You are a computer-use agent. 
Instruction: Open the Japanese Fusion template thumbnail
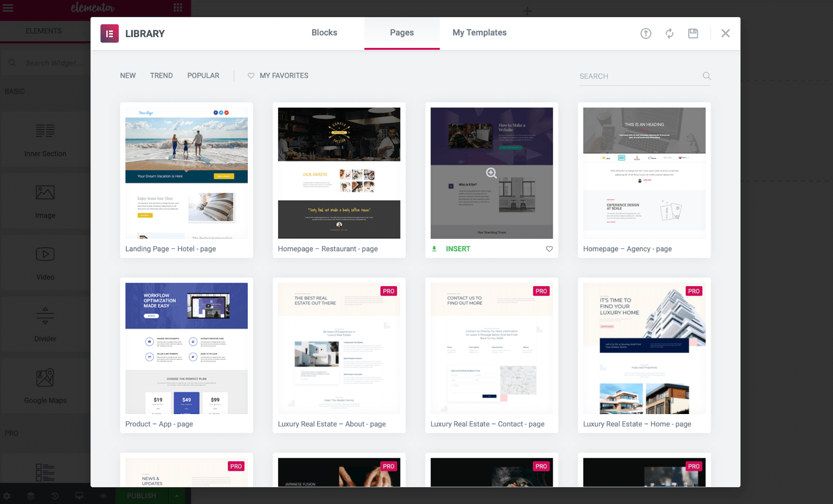(x=339, y=472)
